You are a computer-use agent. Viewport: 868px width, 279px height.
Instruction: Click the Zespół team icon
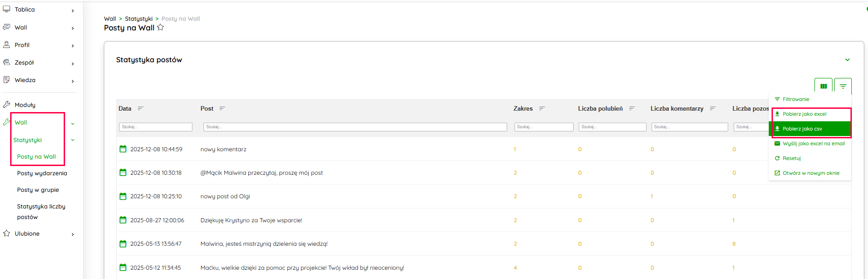(x=6, y=62)
